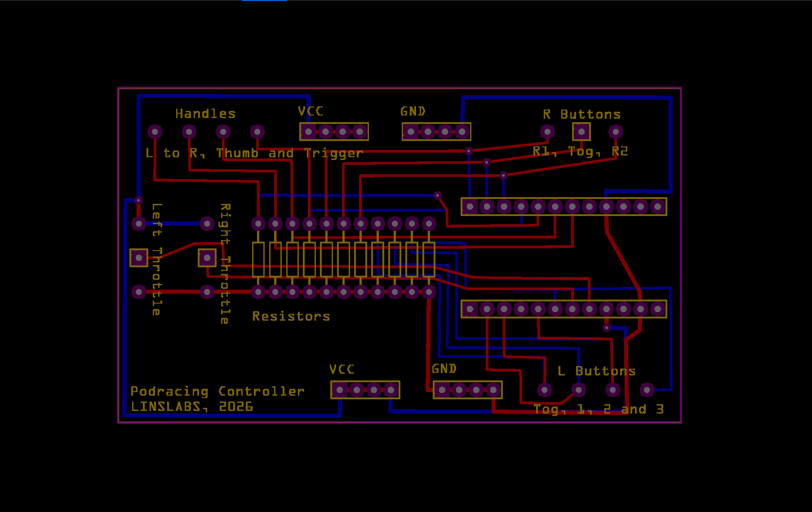Select the vertical "Right Throttle" label
The width and height of the screenshot is (812, 512).
click(225, 264)
